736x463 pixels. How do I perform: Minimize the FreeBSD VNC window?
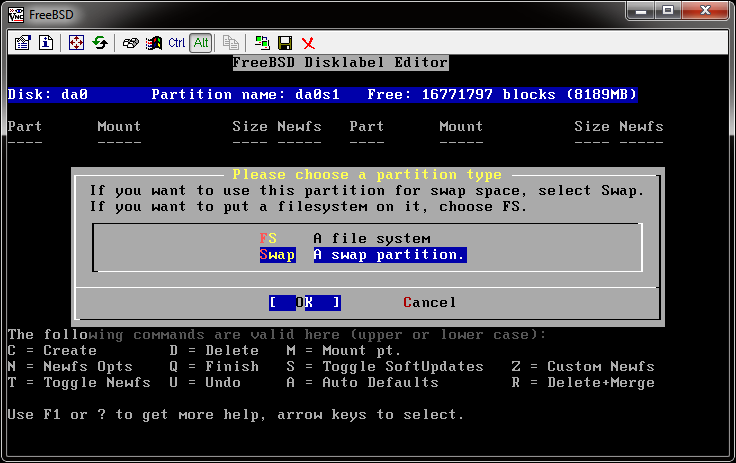641,11
